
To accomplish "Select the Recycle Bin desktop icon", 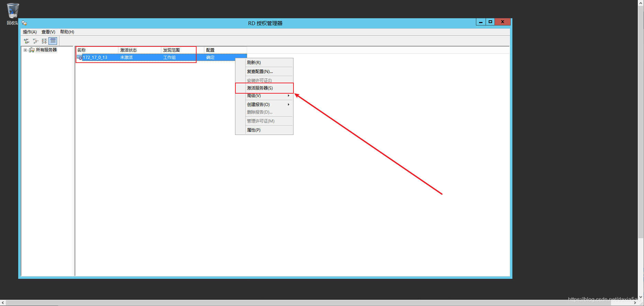I will click(13, 14).
